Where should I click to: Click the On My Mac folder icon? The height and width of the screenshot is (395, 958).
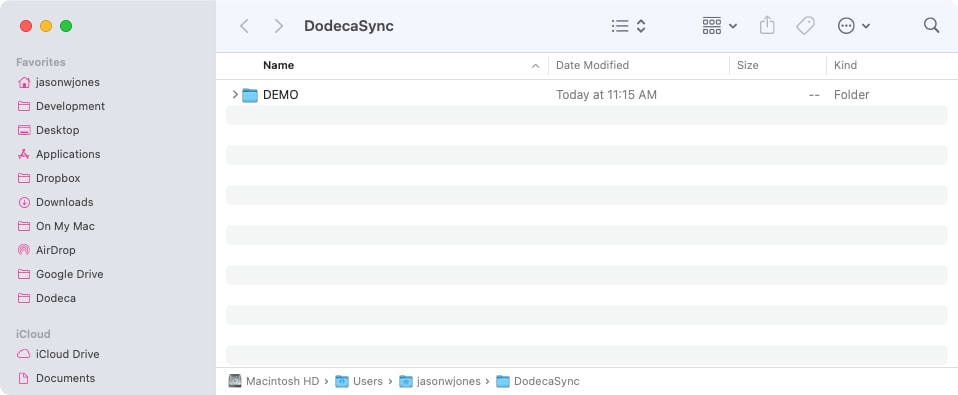point(24,226)
